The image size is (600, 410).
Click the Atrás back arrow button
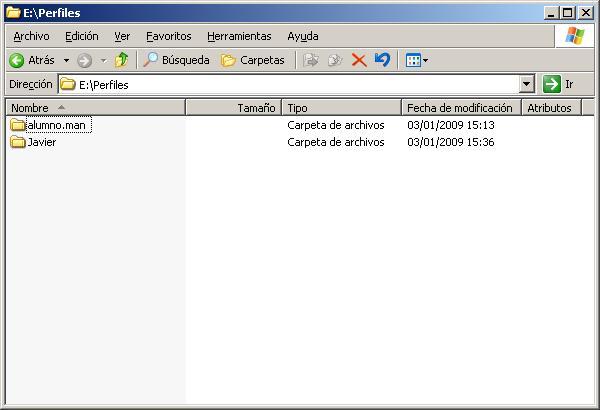click(x=32, y=60)
